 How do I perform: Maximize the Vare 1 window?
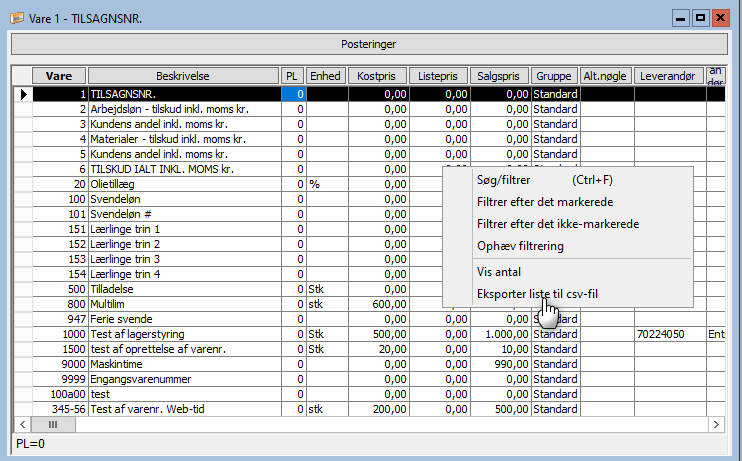[x=700, y=18]
